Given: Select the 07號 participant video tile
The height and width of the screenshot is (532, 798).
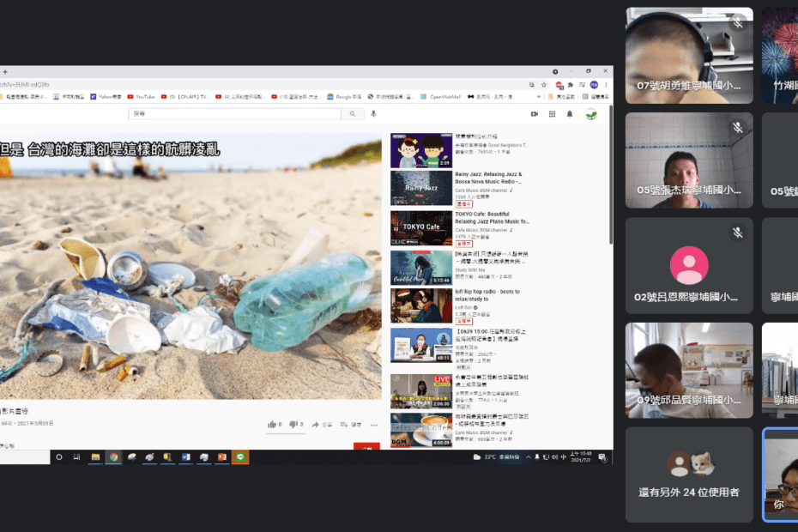Looking at the screenshot, I should [x=689, y=56].
